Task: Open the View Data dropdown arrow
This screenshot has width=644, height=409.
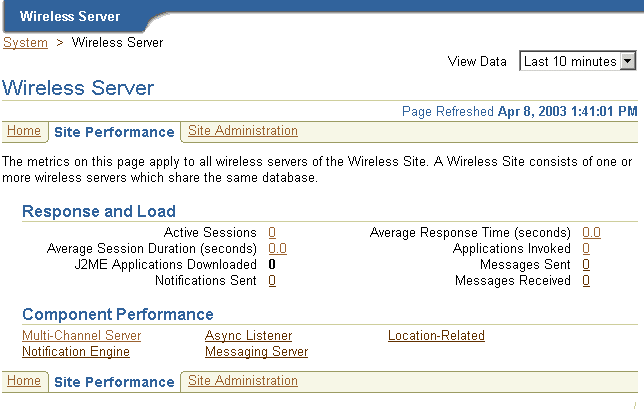Action: (x=627, y=61)
